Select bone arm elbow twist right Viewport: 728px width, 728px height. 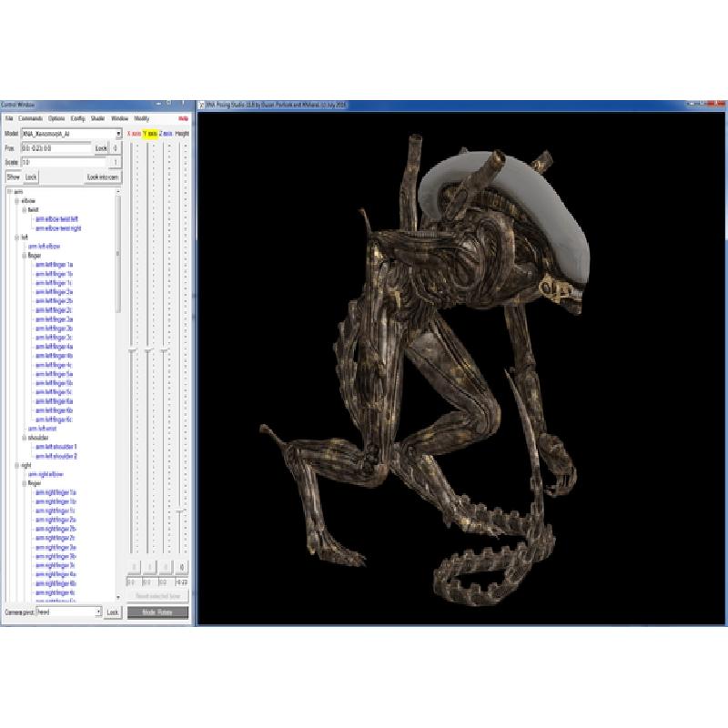point(58,228)
